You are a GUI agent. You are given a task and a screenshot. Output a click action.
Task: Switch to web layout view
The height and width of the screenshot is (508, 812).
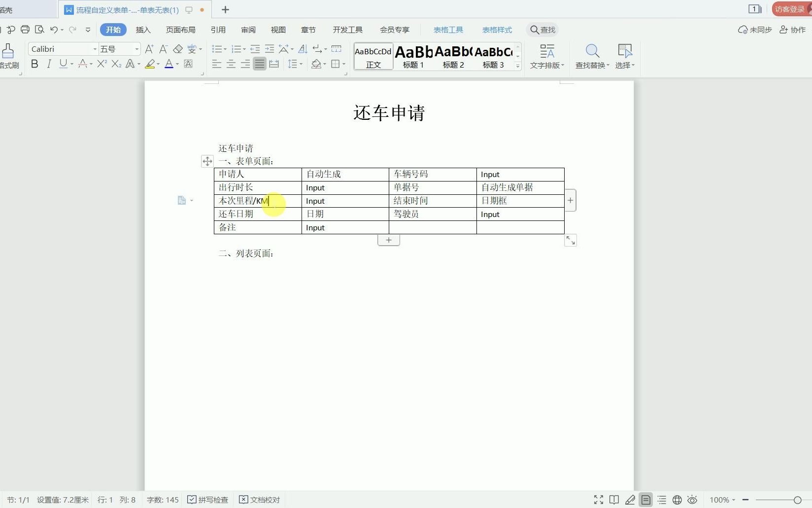point(677,500)
